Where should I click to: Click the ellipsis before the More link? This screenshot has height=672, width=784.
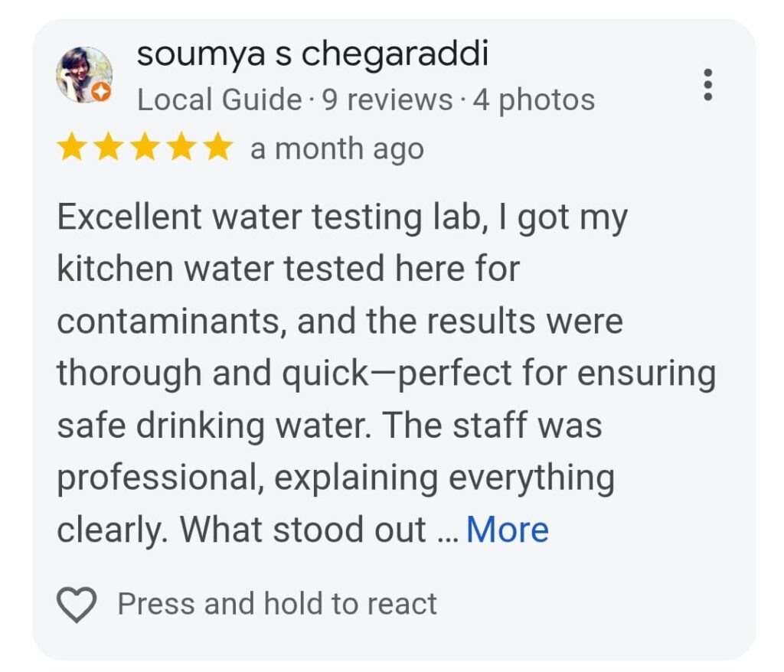pyautogui.click(x=446, y=532)
